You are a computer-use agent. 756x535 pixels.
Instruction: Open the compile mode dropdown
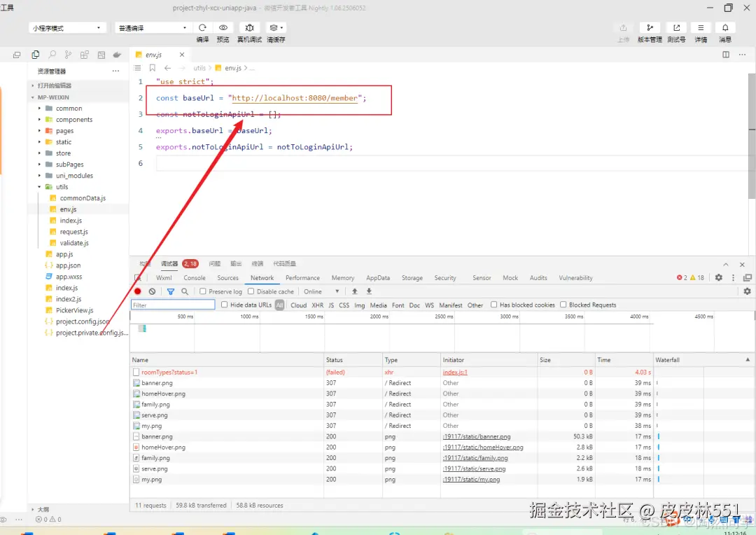pyautogui.click(x=153, y=28)
